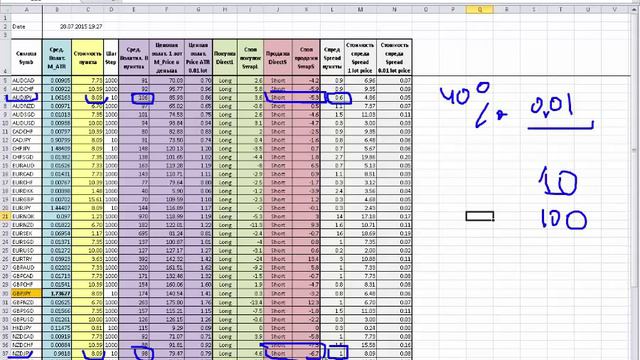Select the GBPCAD symbol cell

(27, 276)
